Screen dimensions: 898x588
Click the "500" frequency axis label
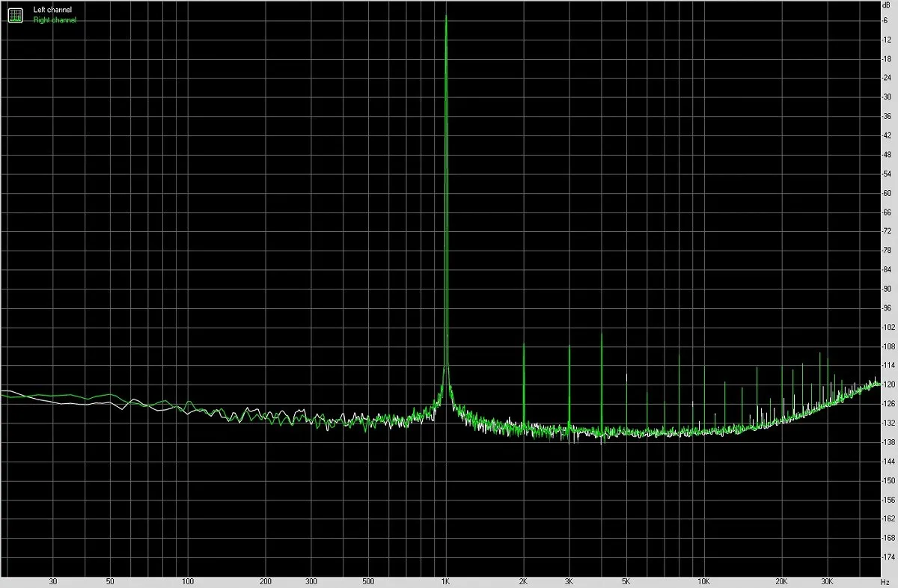(x=368, y=581)
